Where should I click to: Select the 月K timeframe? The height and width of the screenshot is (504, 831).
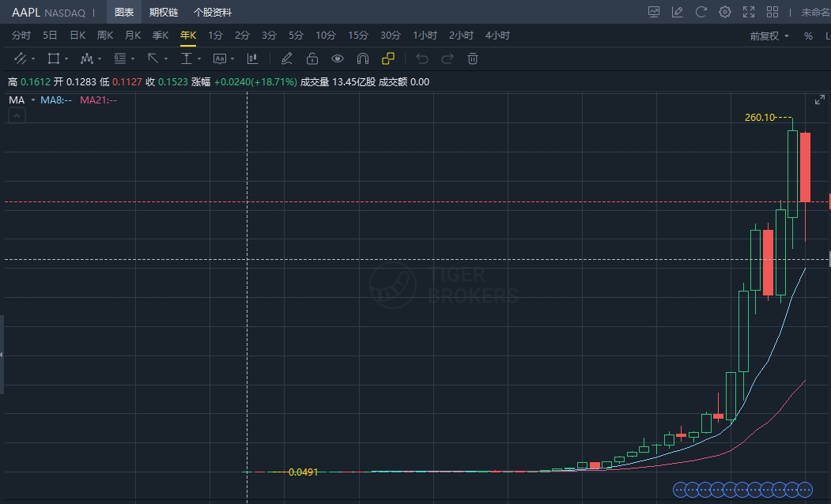coord(133,36)
